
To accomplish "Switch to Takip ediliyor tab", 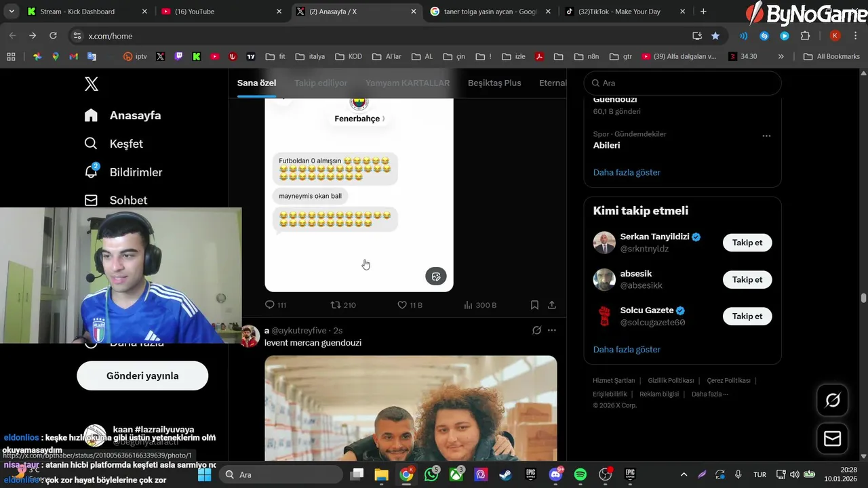I will 321,83.
